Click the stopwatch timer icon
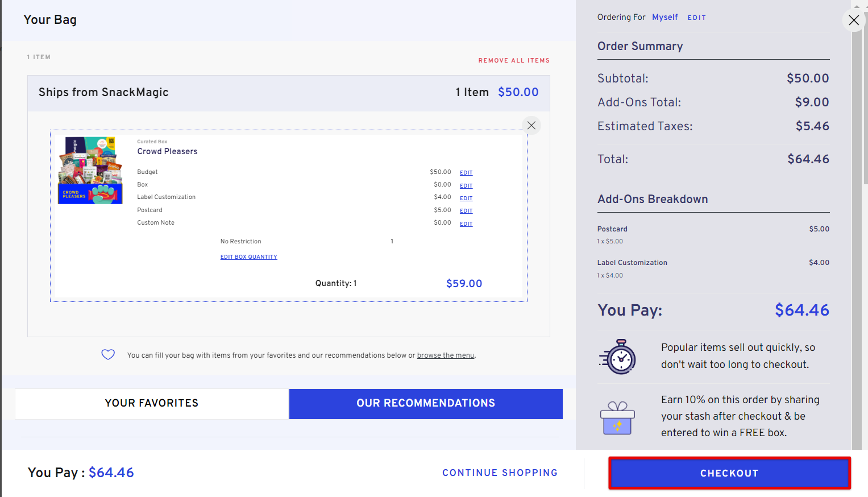The width and height of the screenshot is (868, 497). (x=618, y=357)
